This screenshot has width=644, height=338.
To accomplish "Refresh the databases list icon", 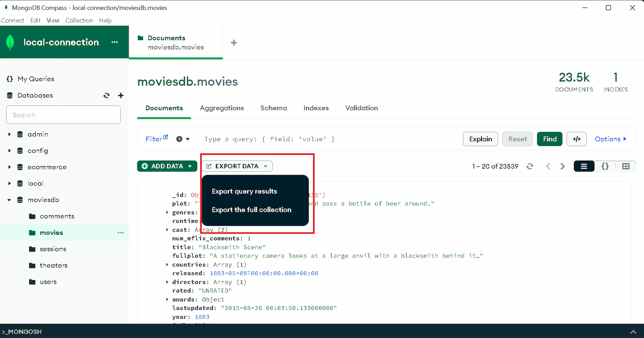I will (106, 95).
